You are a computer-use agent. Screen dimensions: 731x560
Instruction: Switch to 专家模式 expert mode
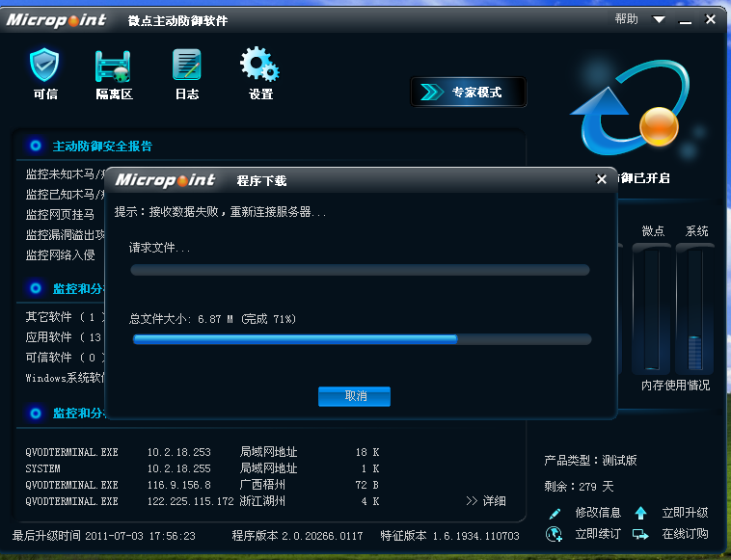click(x=468, y=93)
